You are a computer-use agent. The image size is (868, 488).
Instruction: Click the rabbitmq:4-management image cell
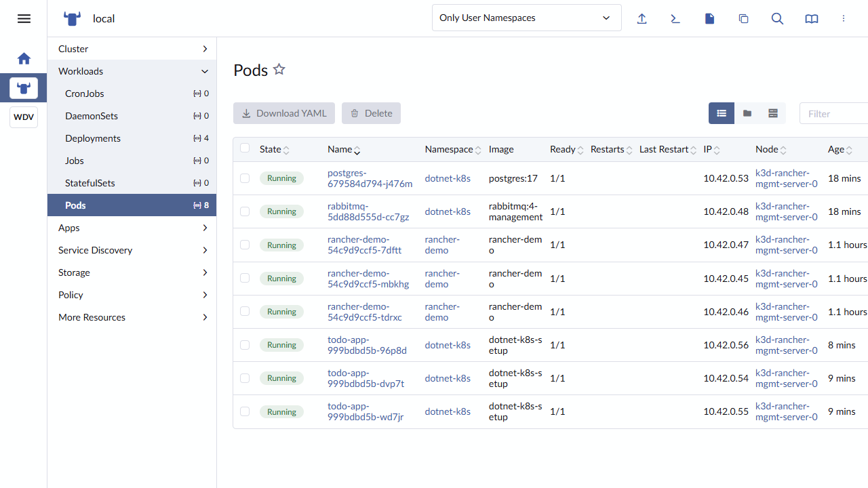click(x=515, y=211)
